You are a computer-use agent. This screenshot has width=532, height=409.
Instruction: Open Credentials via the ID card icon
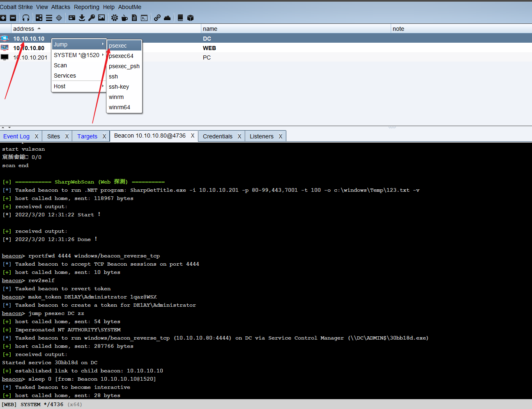[x=72, y=18]
